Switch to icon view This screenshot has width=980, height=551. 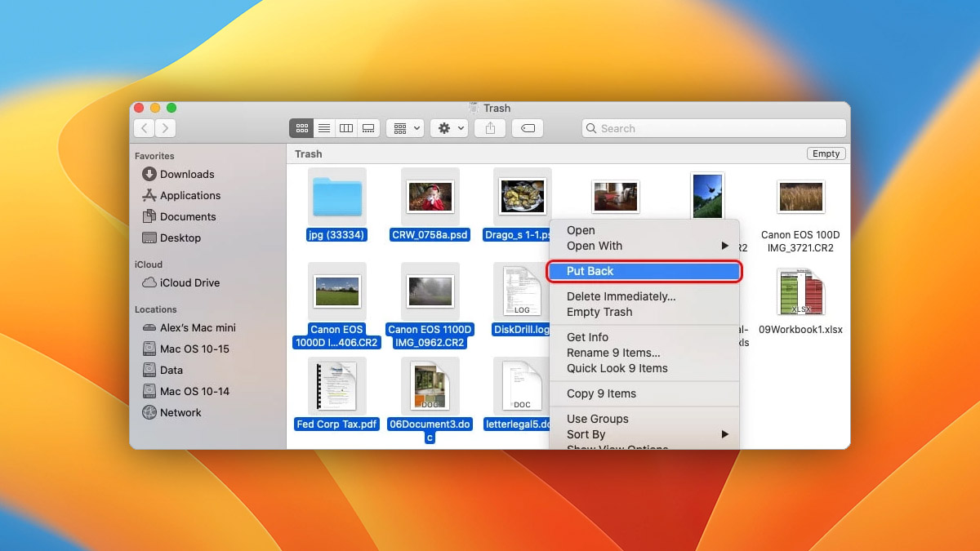point(301,128)
